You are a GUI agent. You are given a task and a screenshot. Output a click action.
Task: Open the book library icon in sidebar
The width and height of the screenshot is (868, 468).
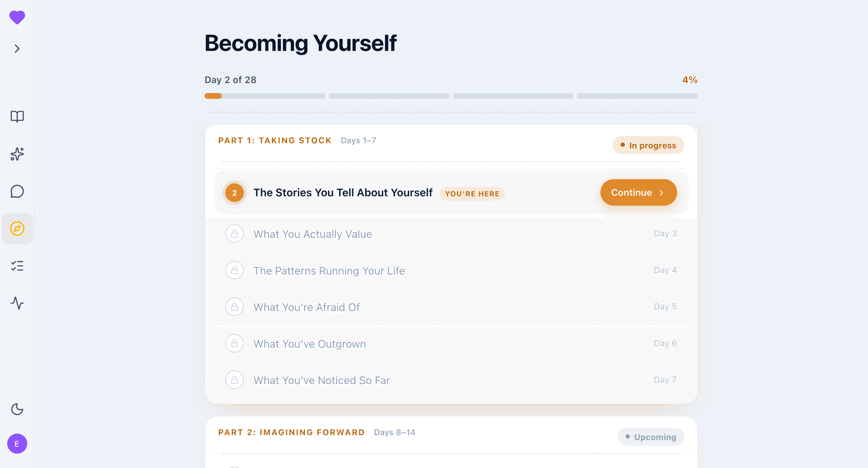coord(17,117)
